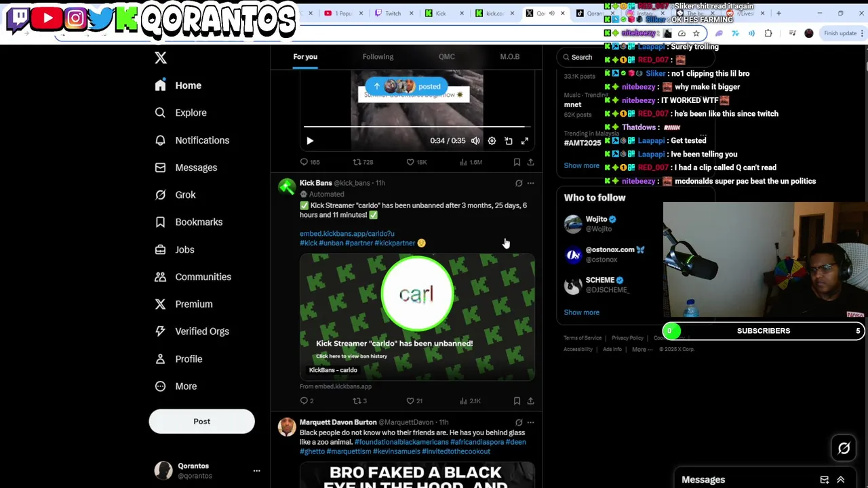Reply to the video post with 165 replies

click(x=309, y=162)
